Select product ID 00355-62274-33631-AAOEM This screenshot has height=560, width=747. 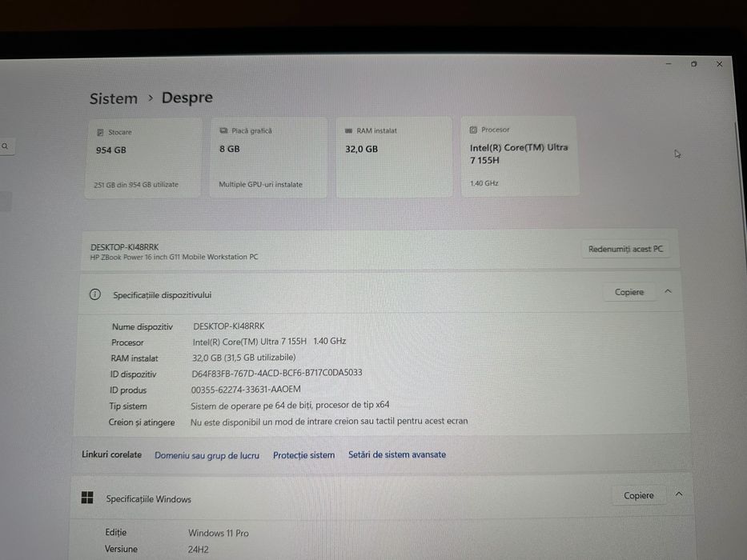tap(246, 389)
